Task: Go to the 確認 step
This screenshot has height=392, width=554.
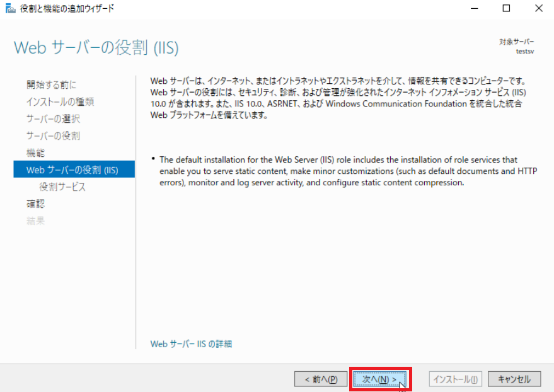Action: pos(35,204)
